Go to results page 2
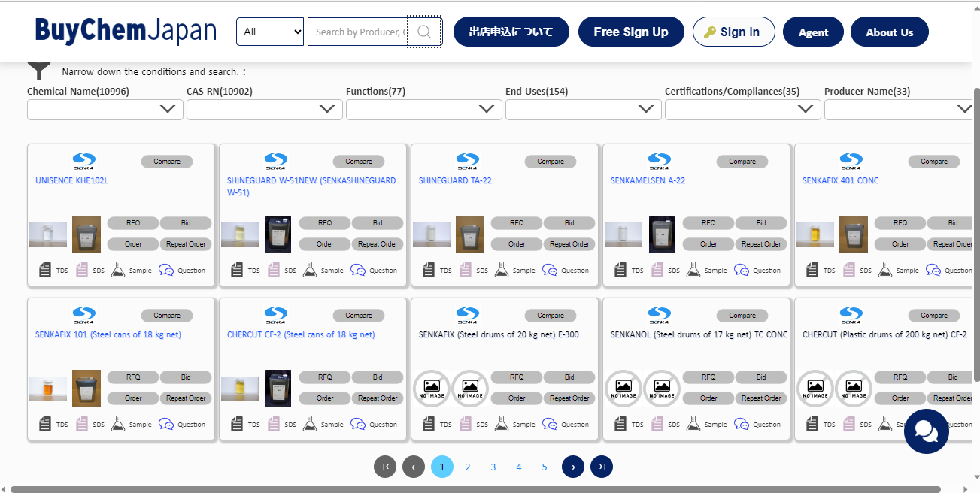This screenshot has width=980, height=493. click(x=468, y=467)
